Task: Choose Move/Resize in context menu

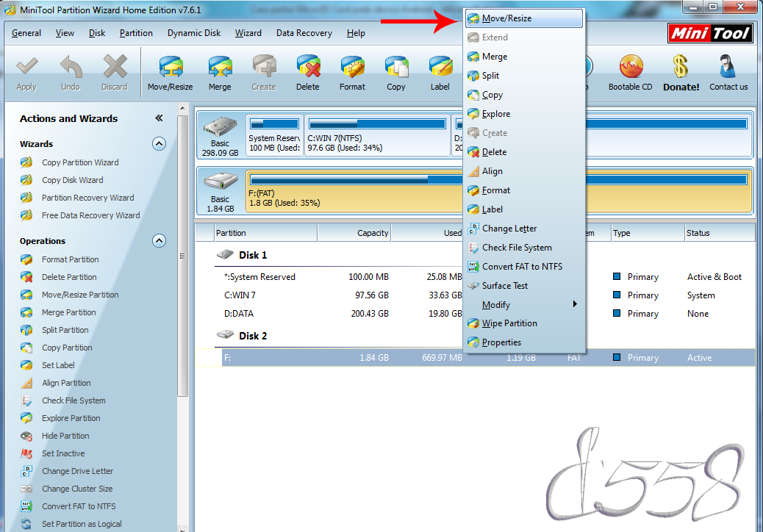Action: click(524, 18)
